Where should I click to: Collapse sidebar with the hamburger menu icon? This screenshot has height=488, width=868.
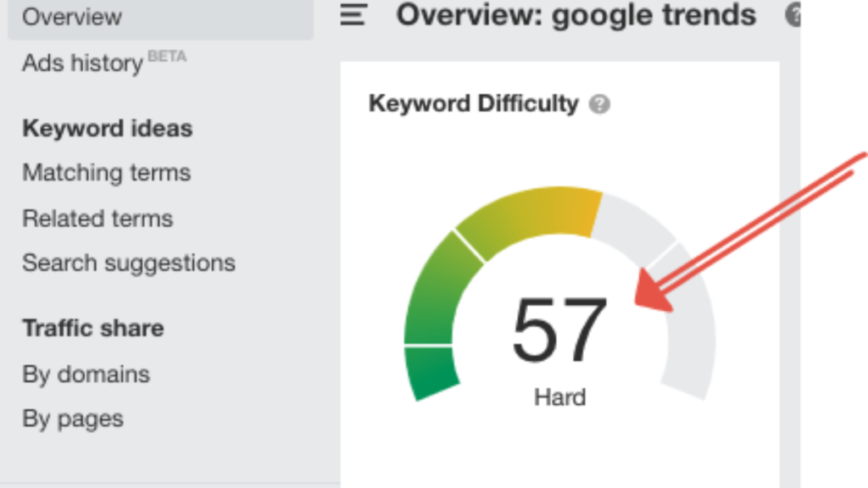pyautogui.click(x=353, y=15)
